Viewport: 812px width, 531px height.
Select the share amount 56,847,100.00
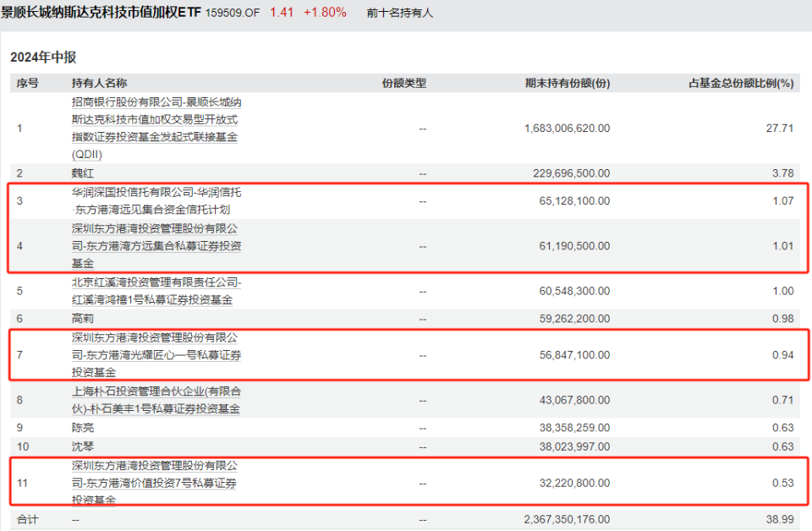coord(575,355)
